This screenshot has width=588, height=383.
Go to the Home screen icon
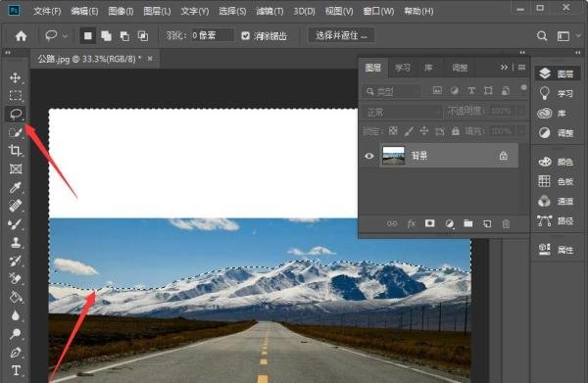tap(21, 36)
